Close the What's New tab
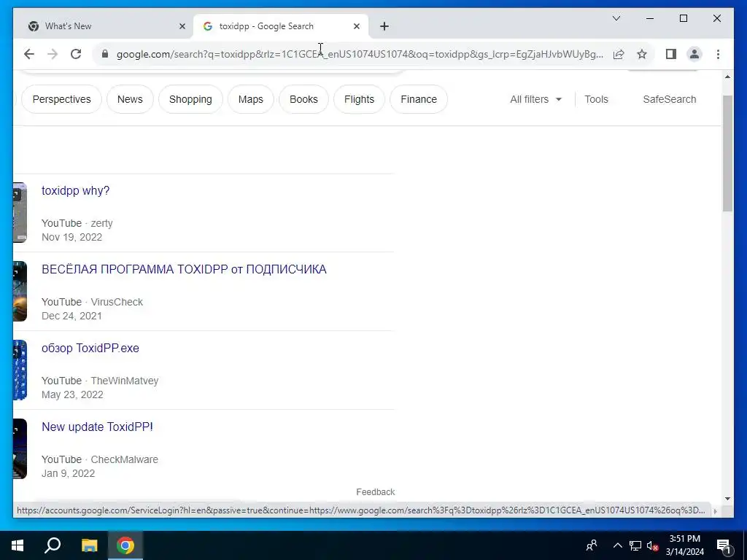This screenshot has height=560, width=747. point(182,26)
